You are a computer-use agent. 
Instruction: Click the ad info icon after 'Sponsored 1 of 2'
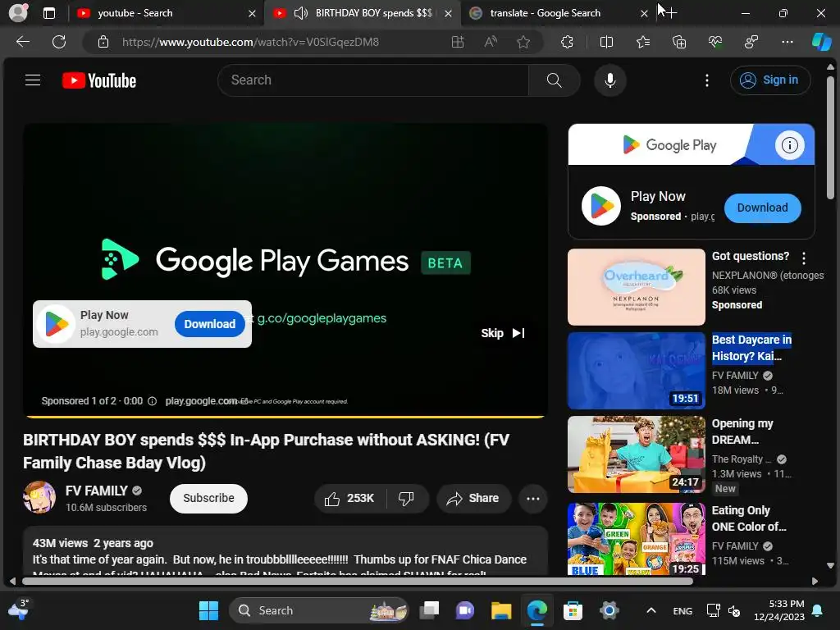tap(152, 401)
